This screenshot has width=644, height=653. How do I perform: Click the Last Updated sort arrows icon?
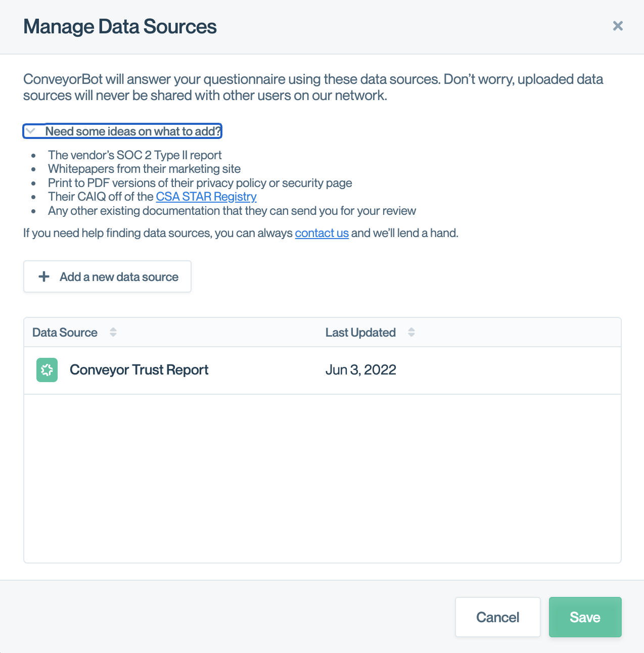tap(411, 332)
